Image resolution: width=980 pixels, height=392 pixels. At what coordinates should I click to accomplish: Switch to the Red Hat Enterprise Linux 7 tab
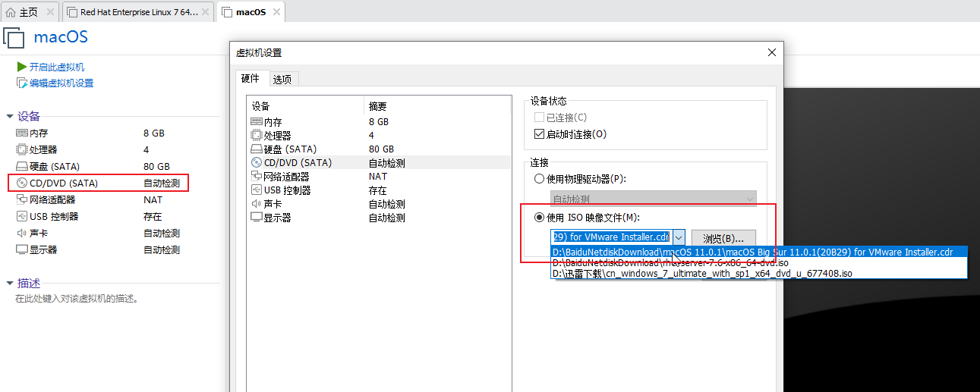139,12
